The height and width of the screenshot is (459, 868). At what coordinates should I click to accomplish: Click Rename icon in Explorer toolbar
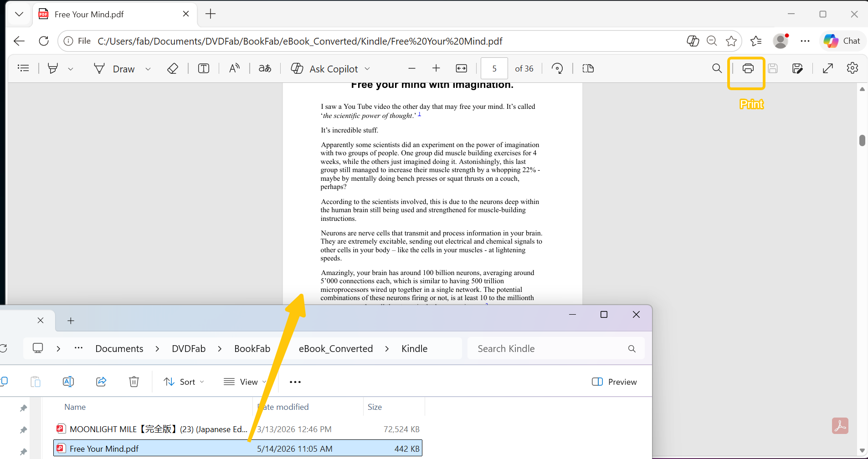click(x=68, y=382)
